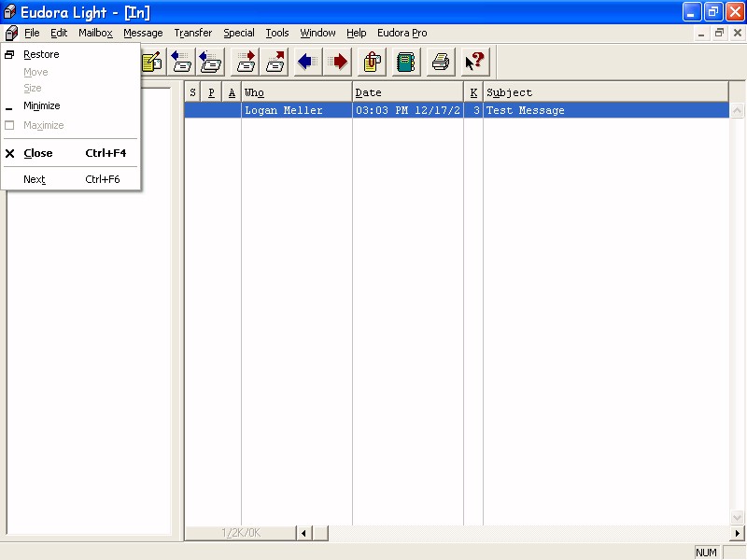Open the Special menu

(239, 33)
